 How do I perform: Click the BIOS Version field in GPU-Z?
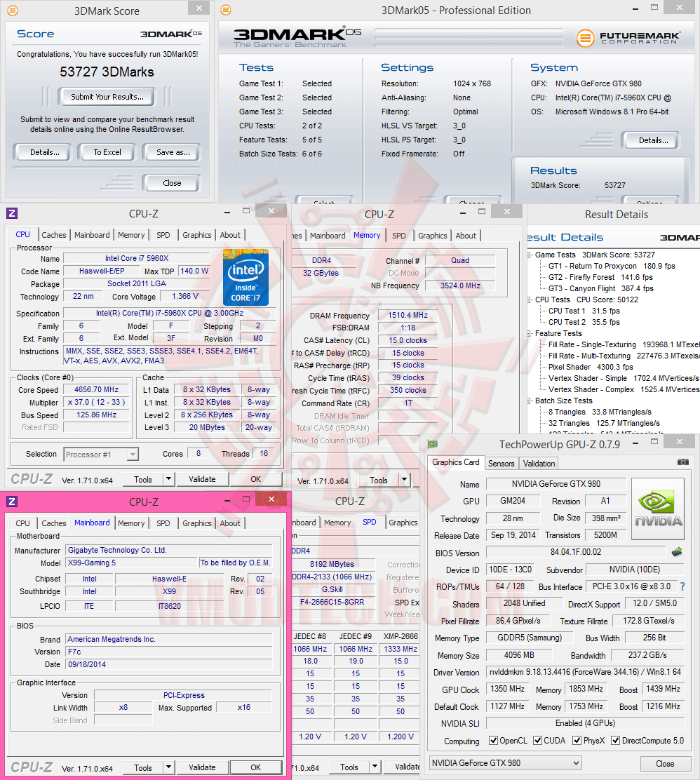click(x=576, y=552)
